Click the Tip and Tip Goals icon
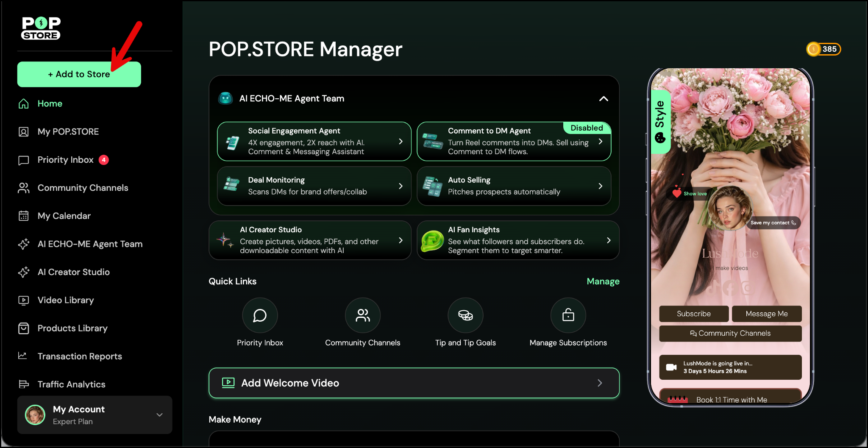Image resolution: width=868 pixels, height=448 pixels. tap(465, 315)
